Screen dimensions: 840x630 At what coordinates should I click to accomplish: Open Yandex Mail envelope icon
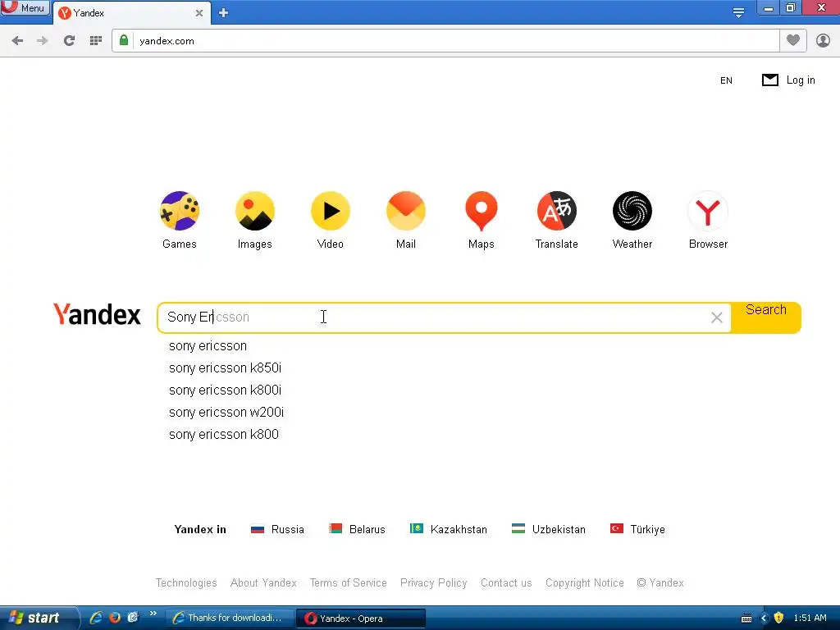click(x=406, y=211)
